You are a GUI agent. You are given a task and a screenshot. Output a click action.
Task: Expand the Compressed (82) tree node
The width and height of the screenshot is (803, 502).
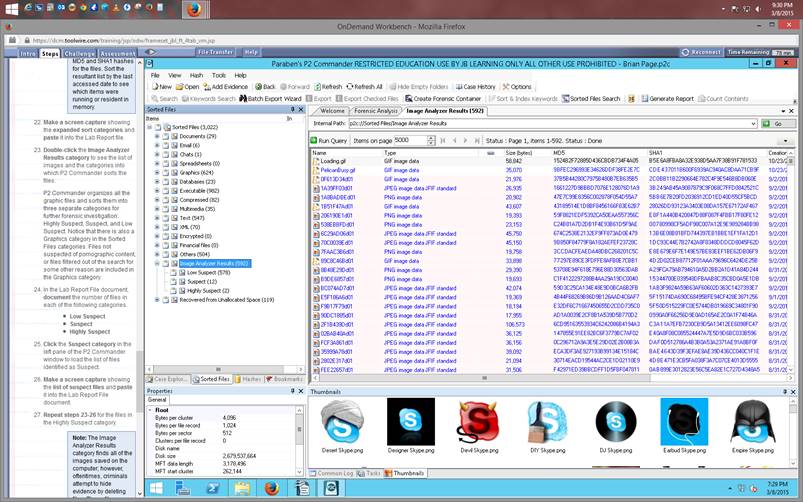click(157, 200)
